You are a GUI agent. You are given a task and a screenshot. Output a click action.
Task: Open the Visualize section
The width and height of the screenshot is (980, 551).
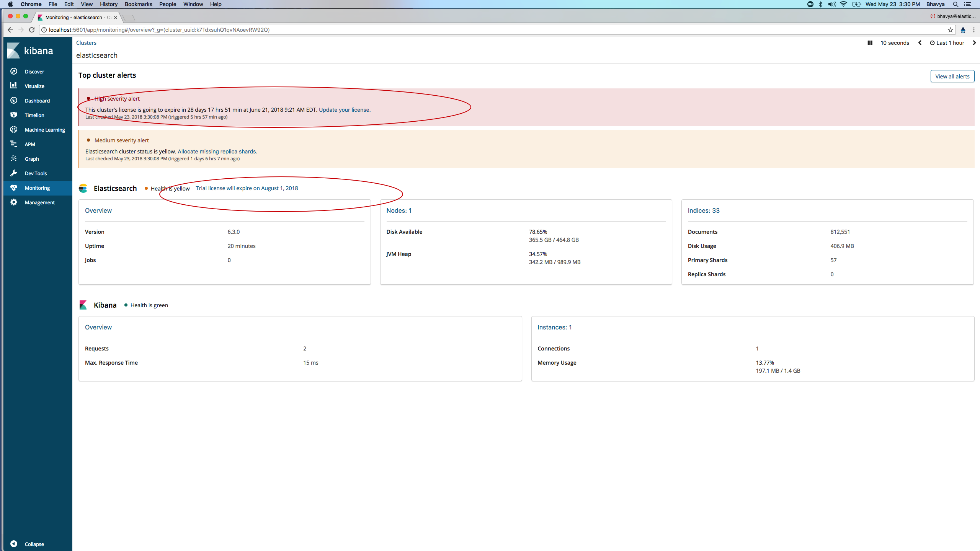(x=35, y=86)
